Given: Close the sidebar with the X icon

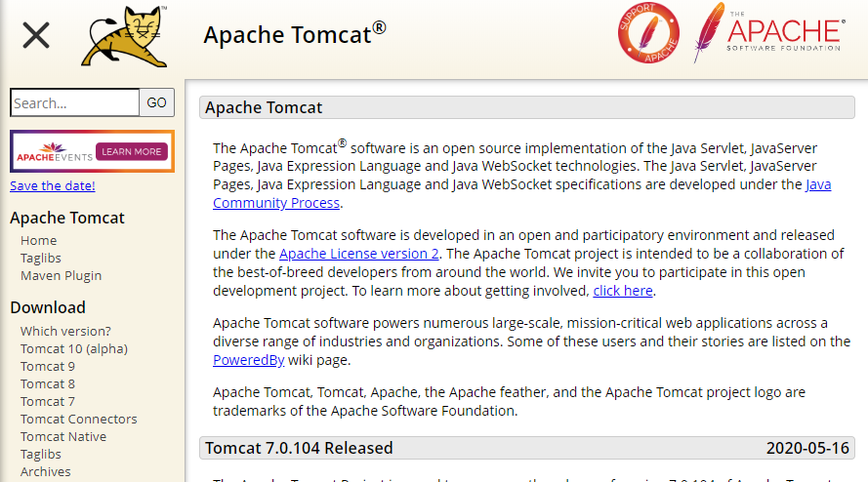Looking at the screenshot, I should 36,35.
